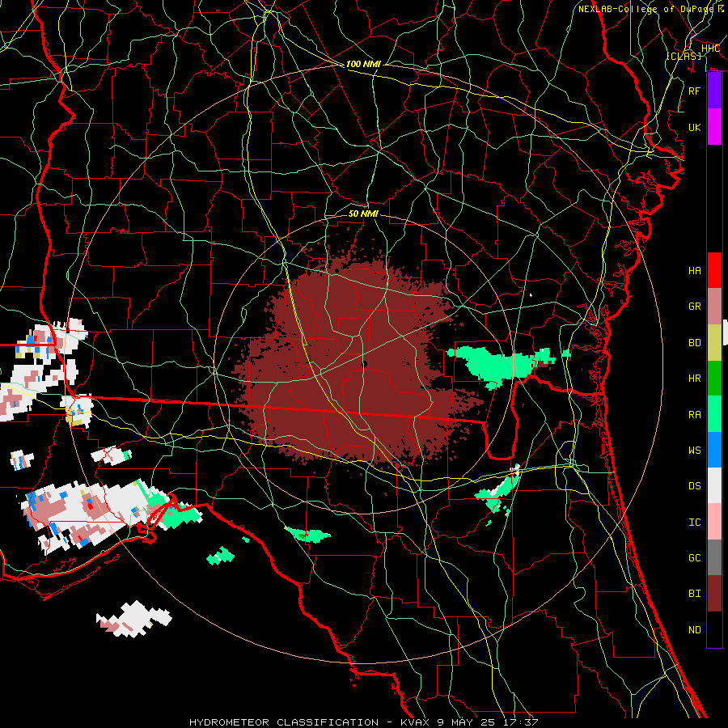Click the 50 NMI range ring label
This screenshot has width=728, height=728.
(363, 214)
